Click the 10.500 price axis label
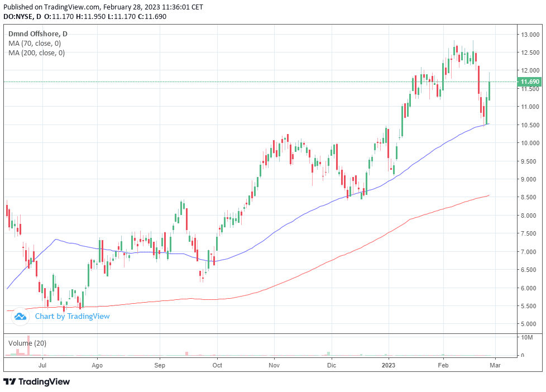The width and height of the screenshot is (546, 392). point(530,125)
